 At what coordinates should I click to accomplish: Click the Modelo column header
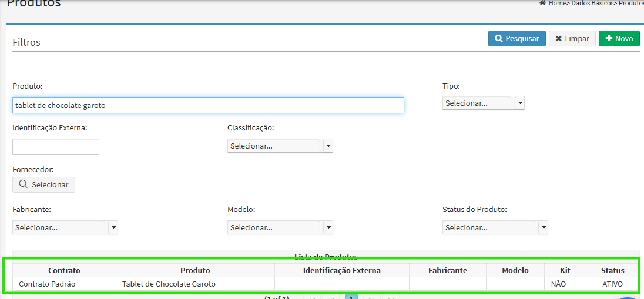pyautogui.click(x=515, y=270)
